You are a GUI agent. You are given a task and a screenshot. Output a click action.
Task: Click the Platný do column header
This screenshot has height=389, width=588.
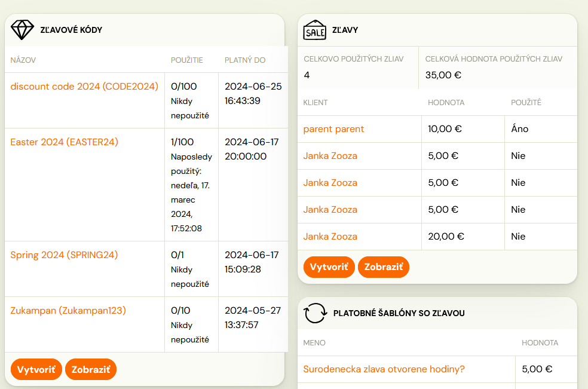point(245,60)
